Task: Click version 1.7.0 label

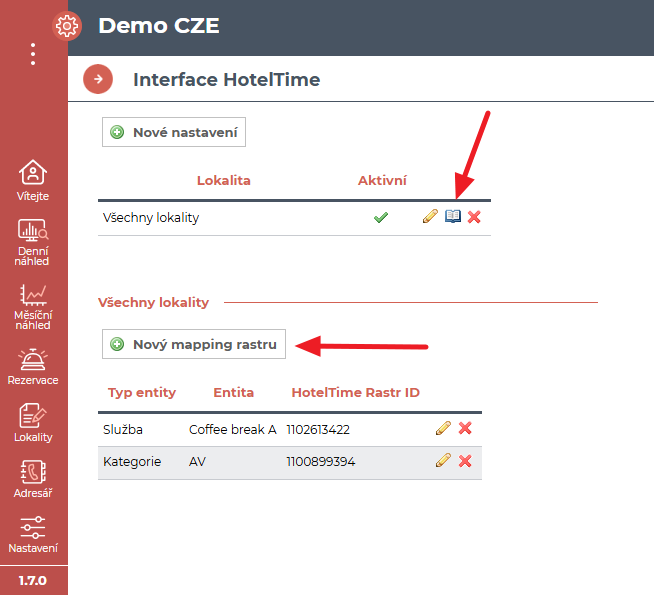Action: point(33,580)
